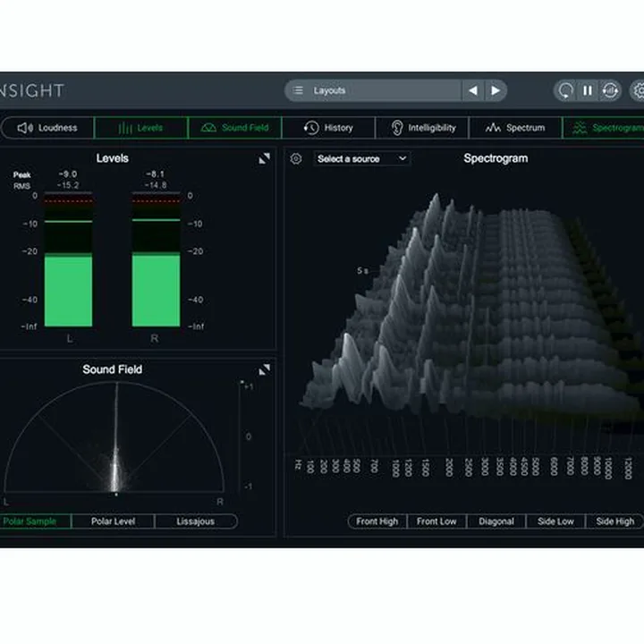Select Polar Level view

[113, 521]
